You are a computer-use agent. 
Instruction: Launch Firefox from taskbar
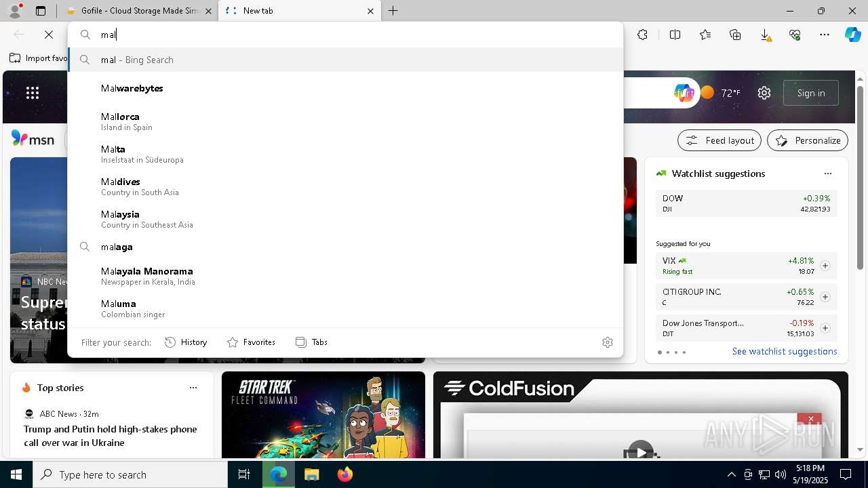tap(344, 474)
